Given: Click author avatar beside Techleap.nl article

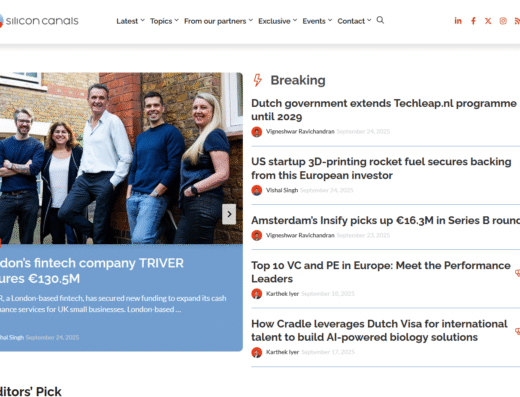Looking at the screenshot, I should pos(257,132).
